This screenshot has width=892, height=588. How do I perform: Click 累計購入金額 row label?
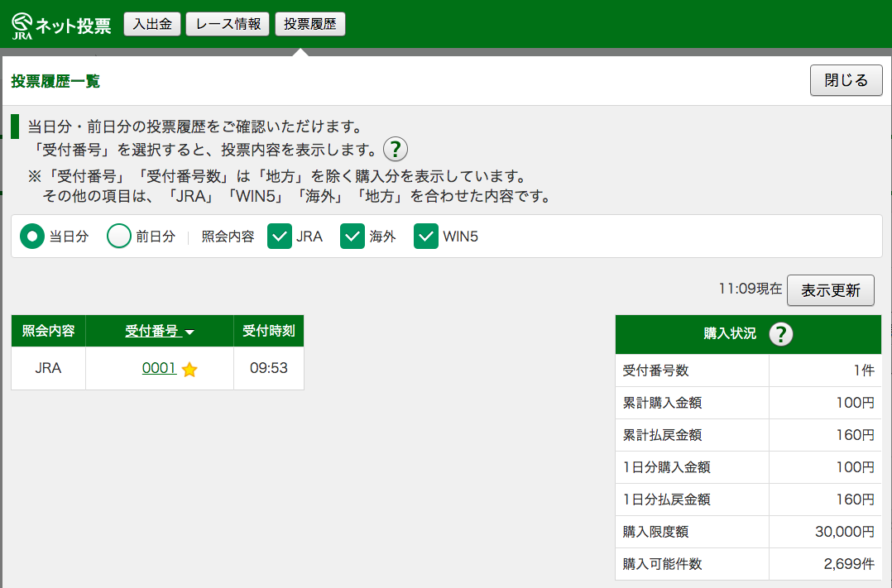point(662,403)
